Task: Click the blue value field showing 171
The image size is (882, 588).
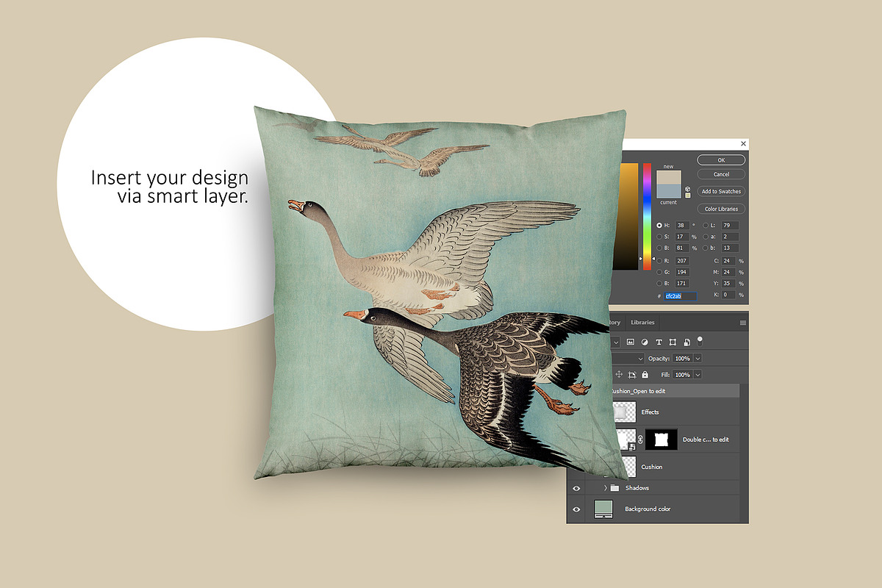Action: 682,284
